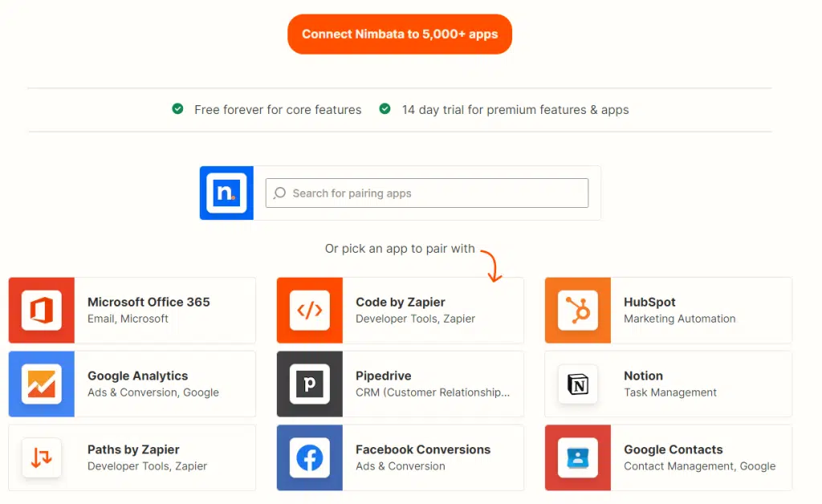Click 'Email, Microsoft' category text
This screenshot has width=822, height=504.
point(128,319)
